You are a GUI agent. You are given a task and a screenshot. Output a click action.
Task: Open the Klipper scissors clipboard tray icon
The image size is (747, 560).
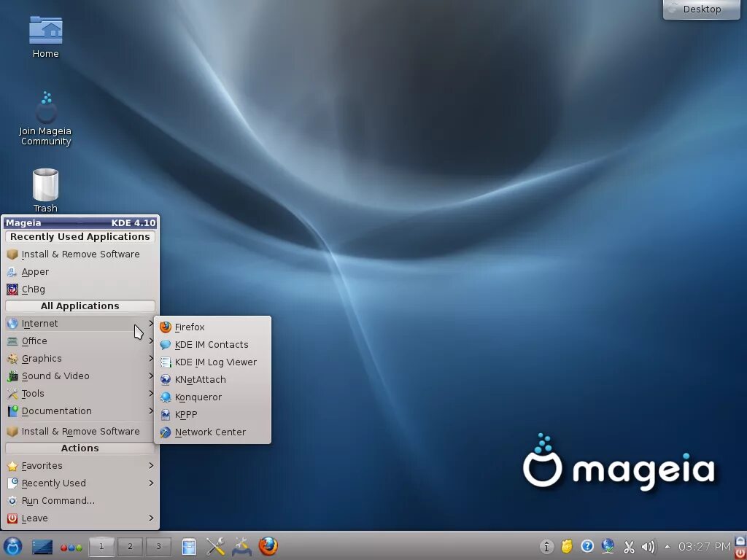point(629,547)
